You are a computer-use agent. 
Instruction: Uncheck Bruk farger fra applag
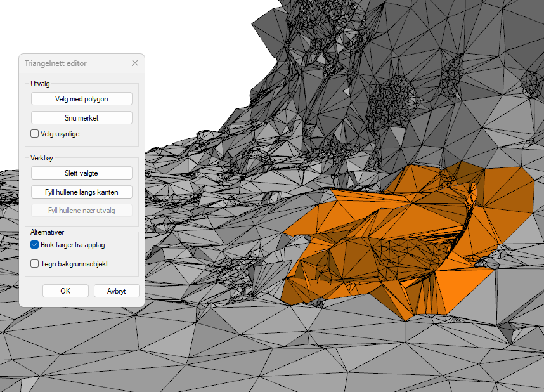pos(35,244)
